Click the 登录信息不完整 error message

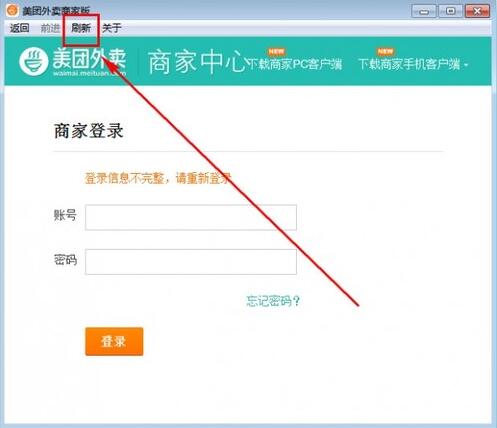tap(158, 178)
